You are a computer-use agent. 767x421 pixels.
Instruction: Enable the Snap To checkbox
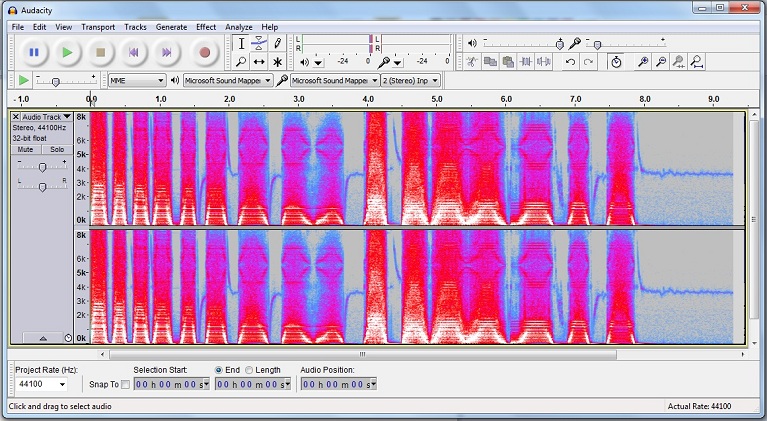[x=125, y=384]
